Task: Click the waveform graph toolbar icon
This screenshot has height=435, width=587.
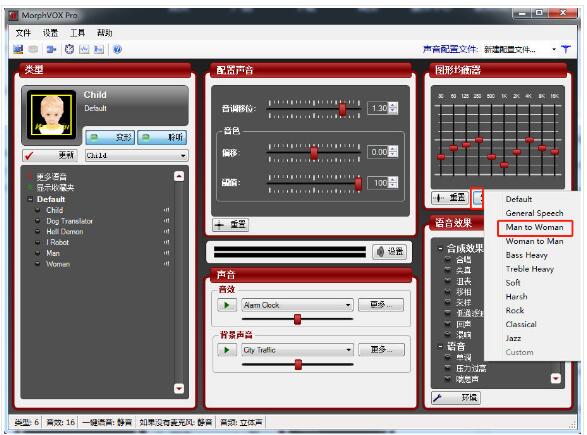Action: [84, 49]
